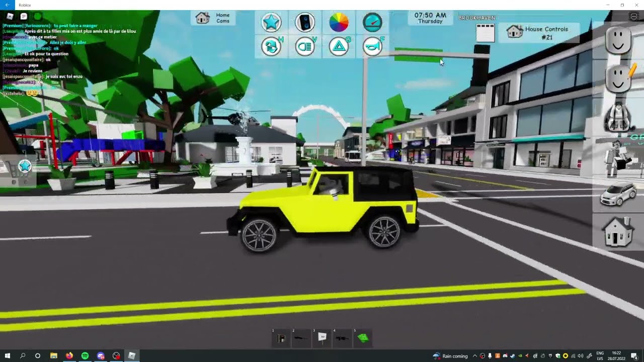The width and height of the screenshot is (644, 362).
Task: Click the 07:50 AM Thursday clock
Action: click(430, 18)
